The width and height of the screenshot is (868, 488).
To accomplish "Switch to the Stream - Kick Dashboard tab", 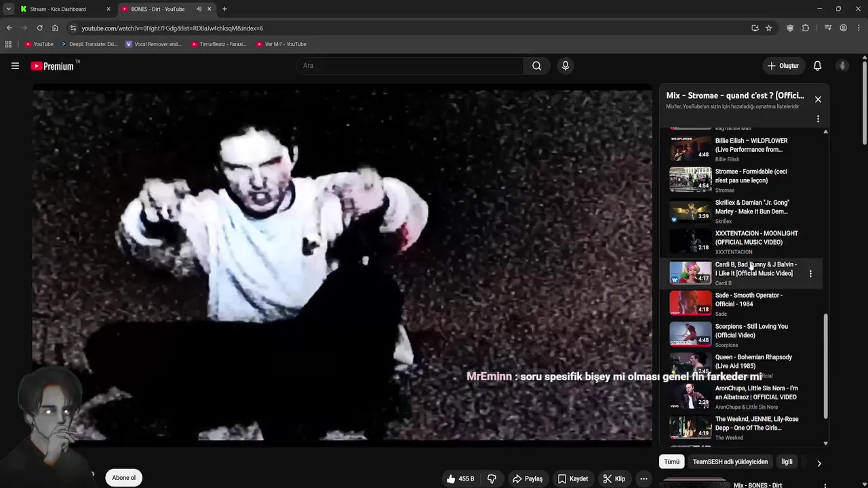I will [x=66, y=9].
